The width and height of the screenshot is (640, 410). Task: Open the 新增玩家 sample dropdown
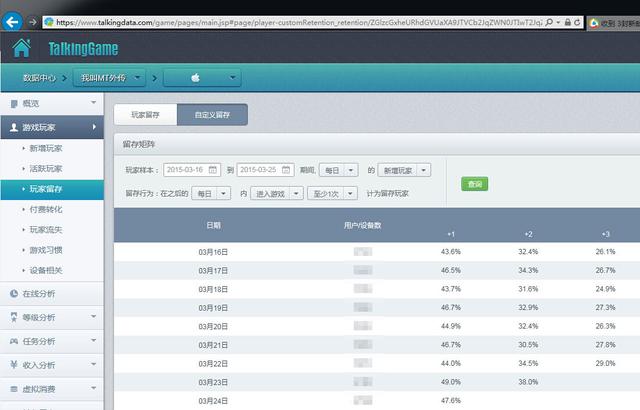point(404,170)
